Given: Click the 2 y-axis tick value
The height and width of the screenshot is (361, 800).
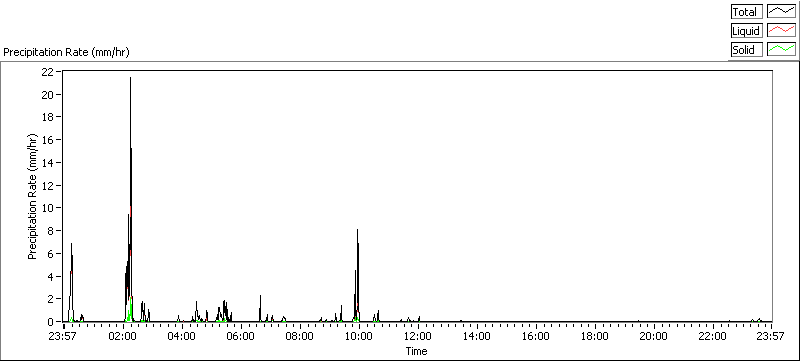Looking at the screenshot, I should (x=50, y=299).
